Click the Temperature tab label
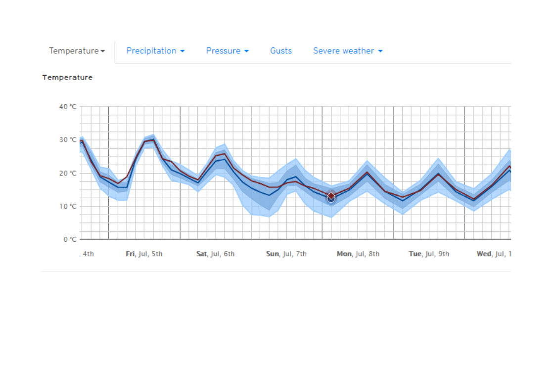Image resolution: width=555 pixels, height=392 pixels. click(74, 51)
